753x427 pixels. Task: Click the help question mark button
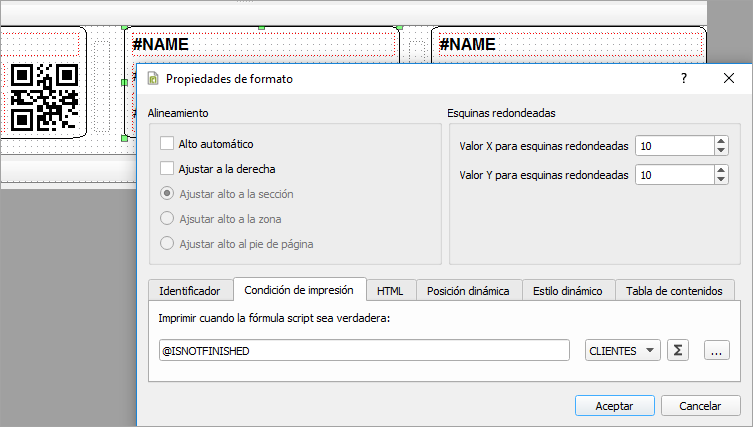[684, 78]
